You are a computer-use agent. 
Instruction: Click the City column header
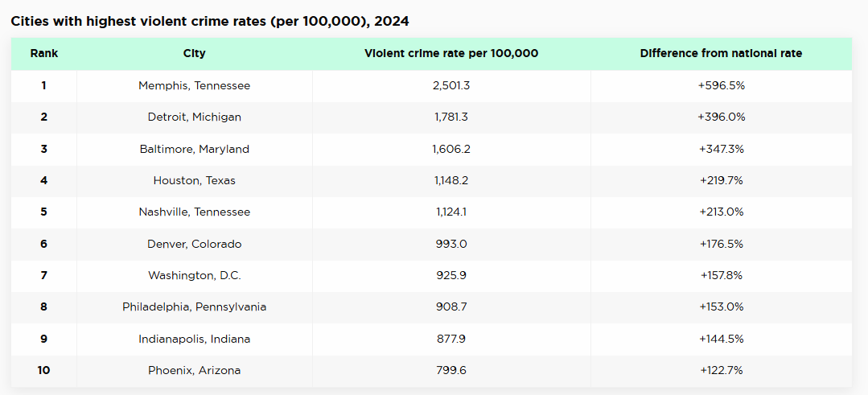(194, 54)
